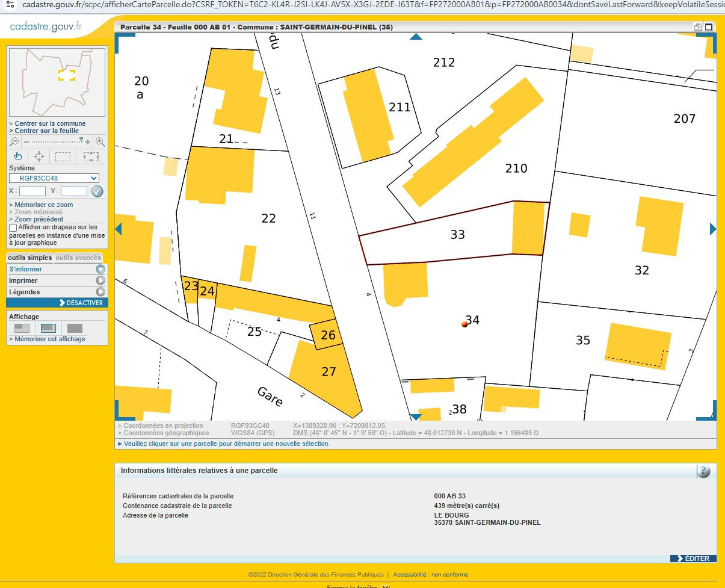Click the zoom in magnifier icon

point(100,142)
